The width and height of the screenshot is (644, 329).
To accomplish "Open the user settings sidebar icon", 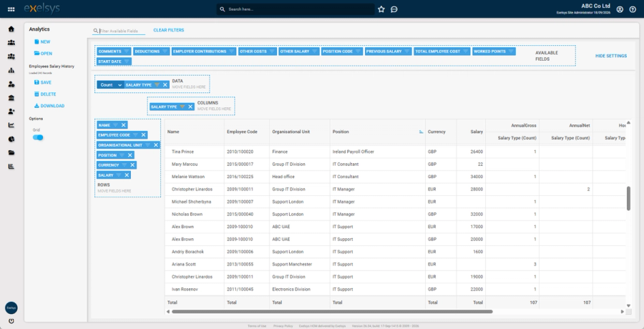I will pyautogui.click(x=11, y=84).
